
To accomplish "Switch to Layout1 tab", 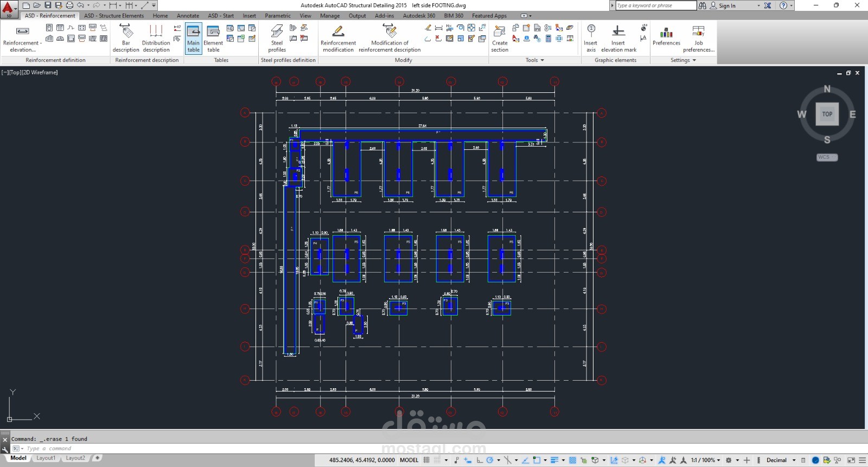I will (x=46, y=458).
